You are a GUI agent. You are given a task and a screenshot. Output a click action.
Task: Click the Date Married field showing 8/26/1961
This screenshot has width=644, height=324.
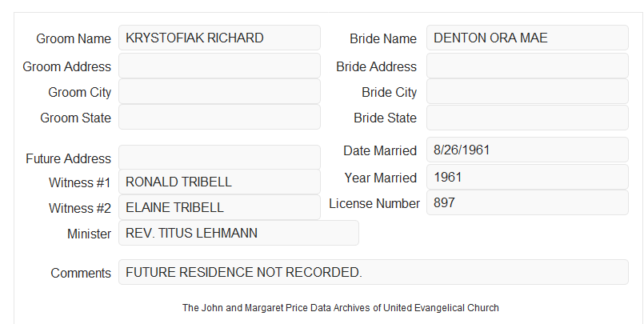527,150
